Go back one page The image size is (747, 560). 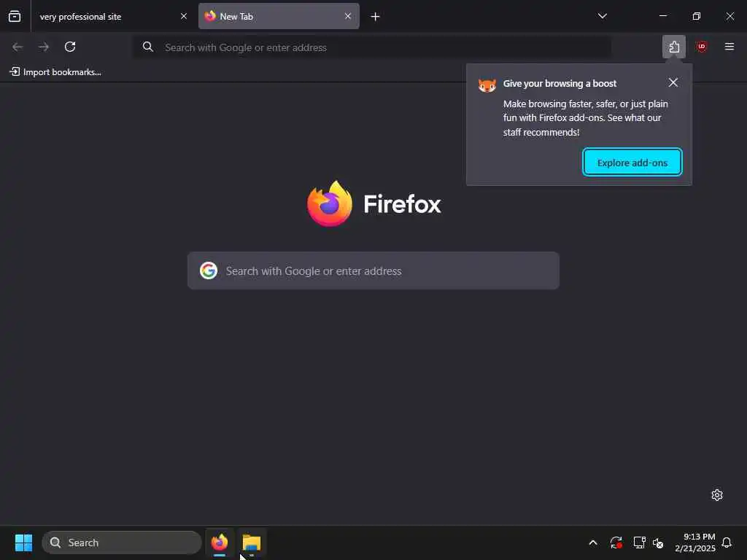(x=18, y=47)
